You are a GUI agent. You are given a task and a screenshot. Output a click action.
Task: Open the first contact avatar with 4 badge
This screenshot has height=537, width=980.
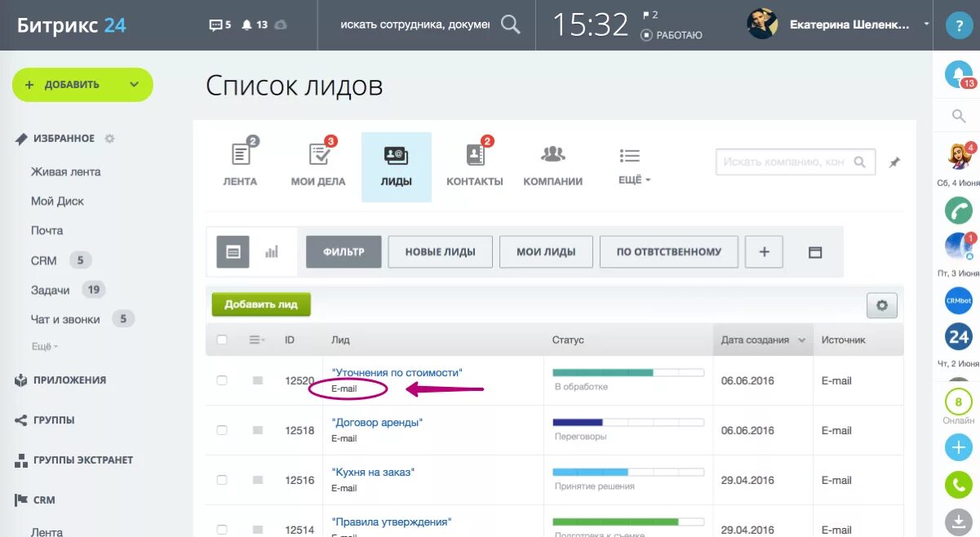958,155
